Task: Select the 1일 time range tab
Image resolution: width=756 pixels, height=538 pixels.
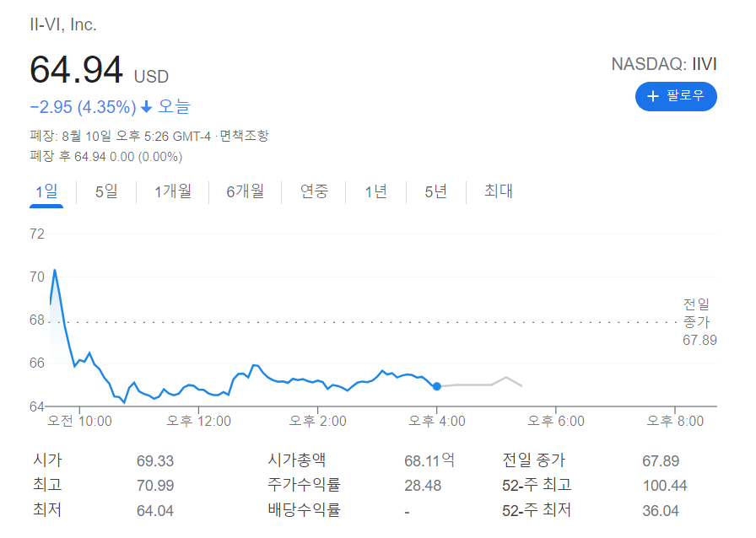Action: pyautogui.click(x=46, y=192)
